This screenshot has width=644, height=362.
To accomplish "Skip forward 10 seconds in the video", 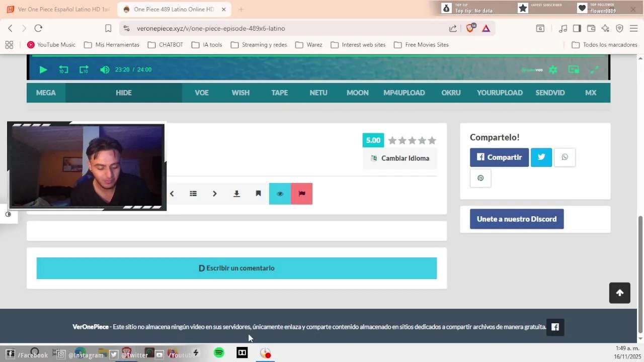I will (84, 70).
